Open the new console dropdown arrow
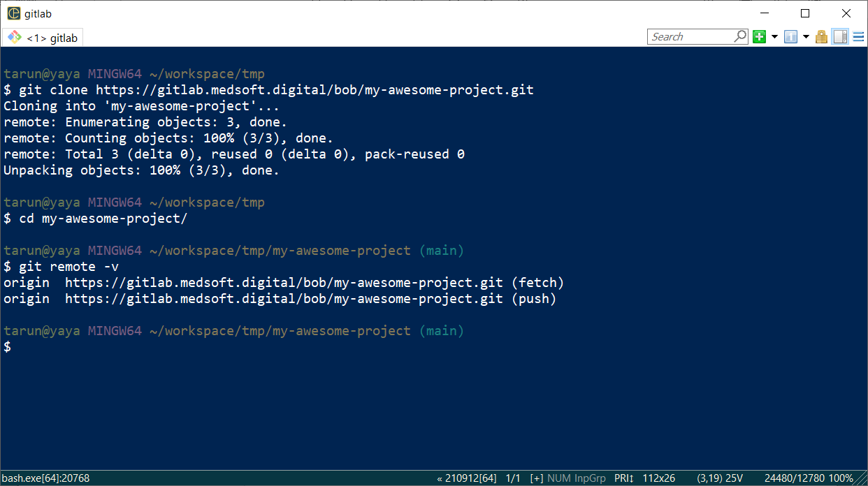868x486 pixels. (x=774, y=37)
